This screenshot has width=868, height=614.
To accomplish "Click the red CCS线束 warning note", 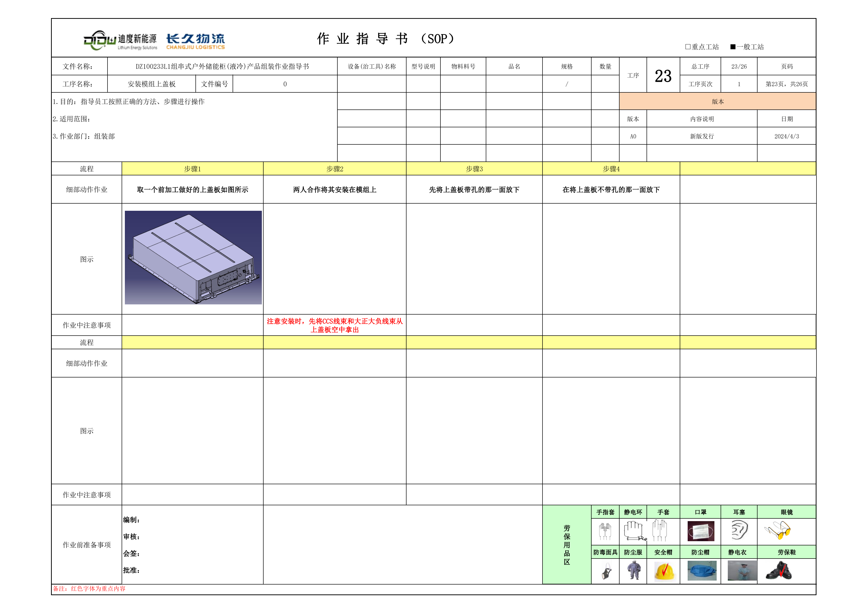I will [x=335, y=325].
